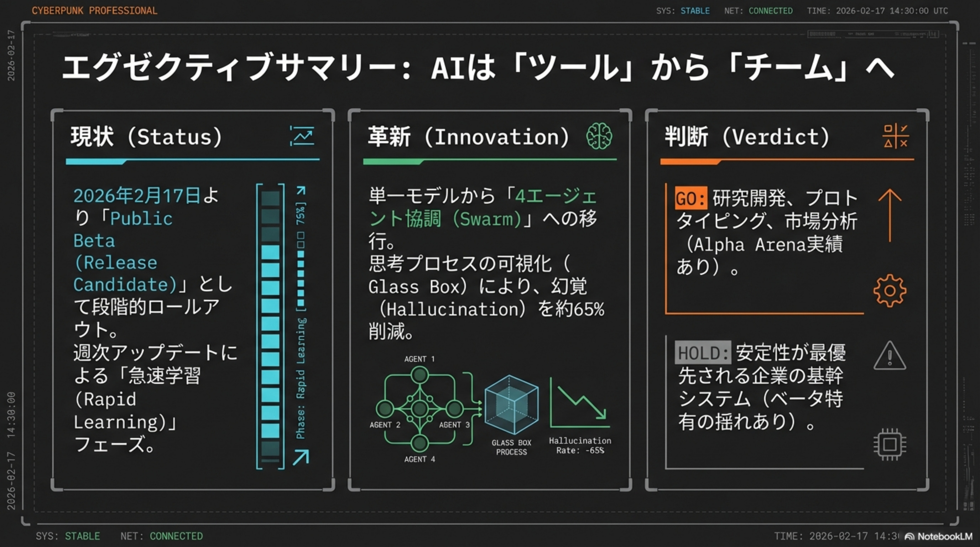Click the orange gear icon
The image size is (980, 547).
[890, 291]
